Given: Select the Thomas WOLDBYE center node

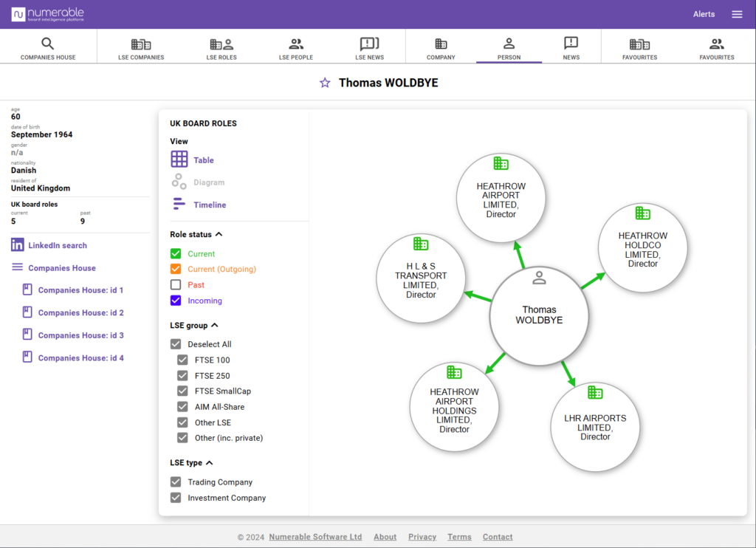Looking at the screenshot, I should click(x=539, y=316).
